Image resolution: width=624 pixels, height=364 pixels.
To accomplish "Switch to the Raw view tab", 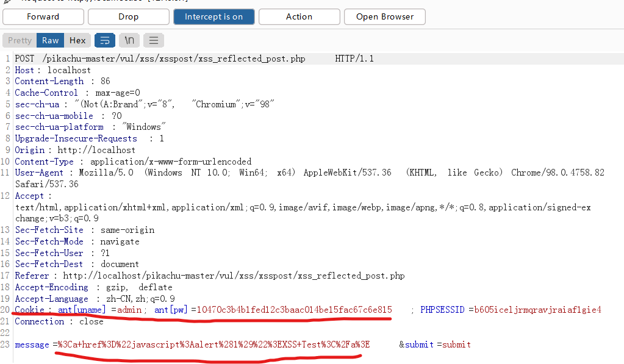I will [x=51, y=41].
